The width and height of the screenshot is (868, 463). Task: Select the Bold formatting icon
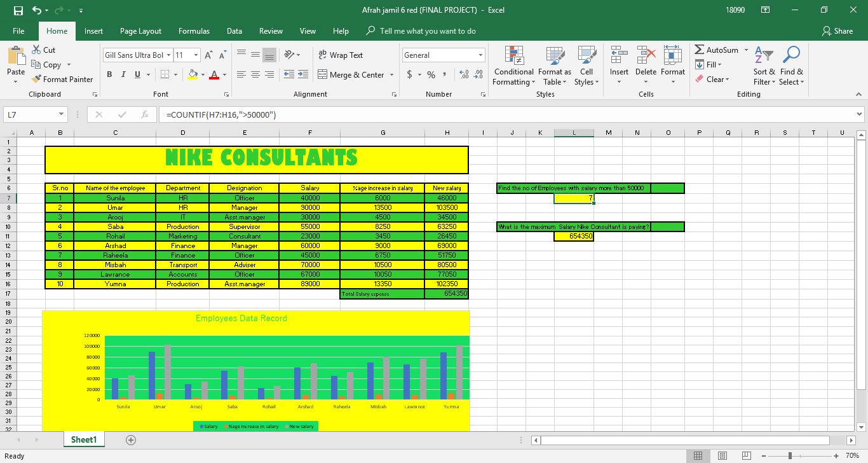109,74
